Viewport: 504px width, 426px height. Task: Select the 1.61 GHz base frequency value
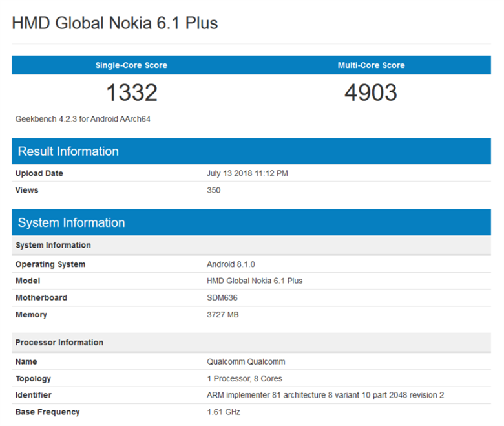[224, 412]
